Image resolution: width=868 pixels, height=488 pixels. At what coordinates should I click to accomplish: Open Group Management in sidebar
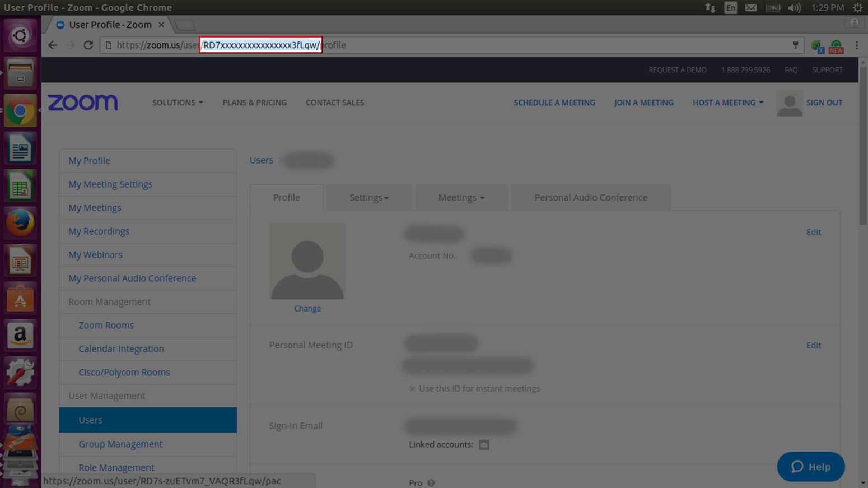pos(148,444)
